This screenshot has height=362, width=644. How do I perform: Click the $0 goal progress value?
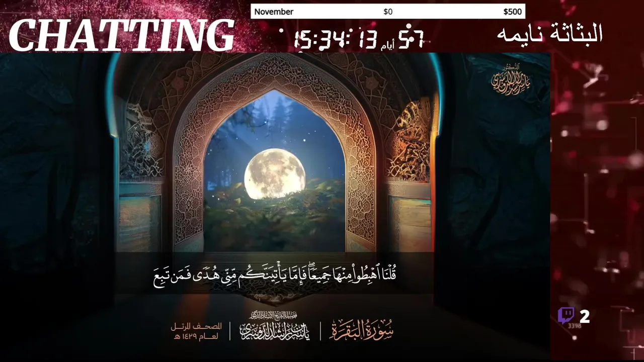click(388, 12)
